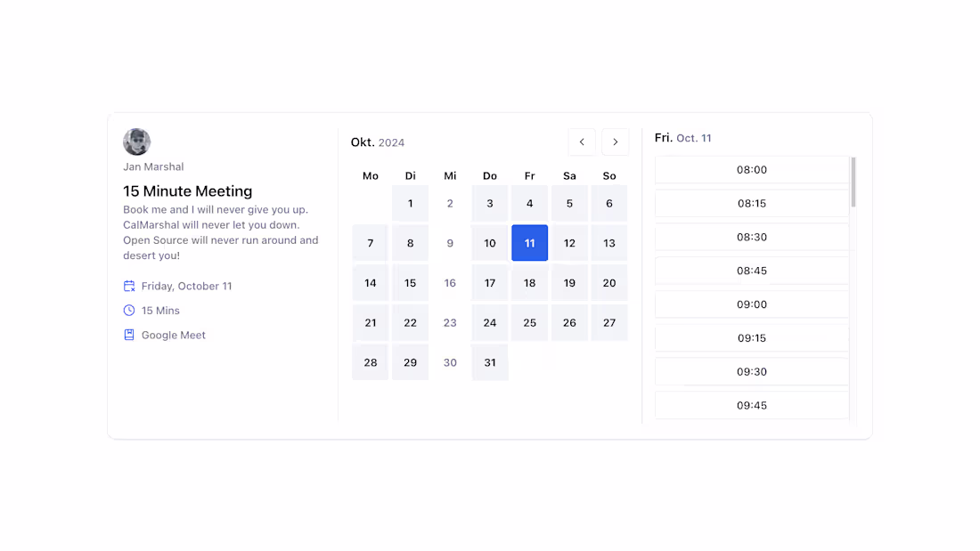Pick the 08:15 time slot
This screenshot has height=551, width=980.
pyautogui.click(x=751, y=203)
